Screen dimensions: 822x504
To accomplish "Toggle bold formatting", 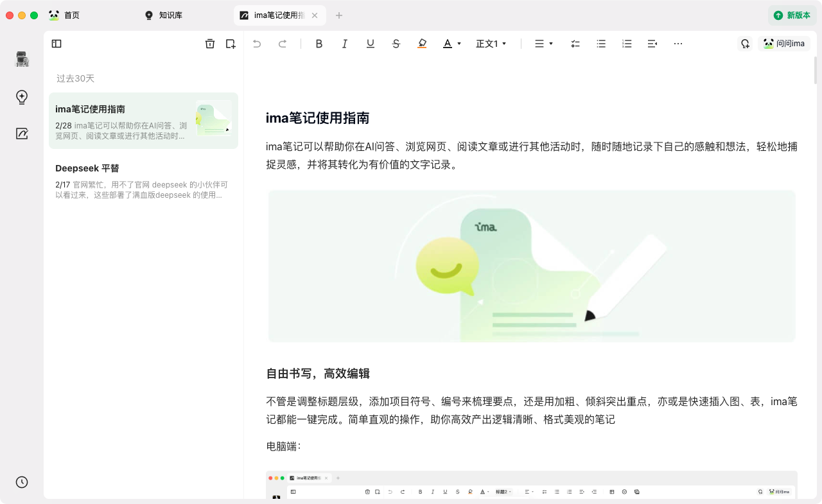I will pyautogui.click(x=319, y=44).
